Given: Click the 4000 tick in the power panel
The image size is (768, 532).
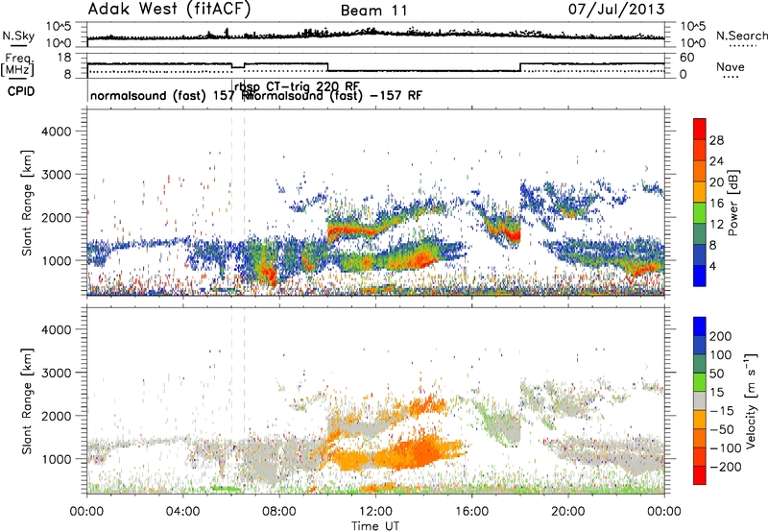Looking at the screenshot, I should coord(56,132).
